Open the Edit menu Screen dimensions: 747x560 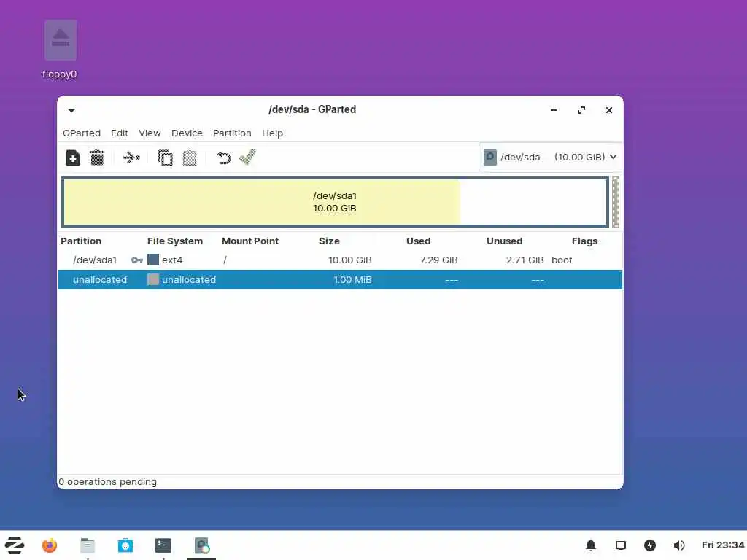[119, 133]
